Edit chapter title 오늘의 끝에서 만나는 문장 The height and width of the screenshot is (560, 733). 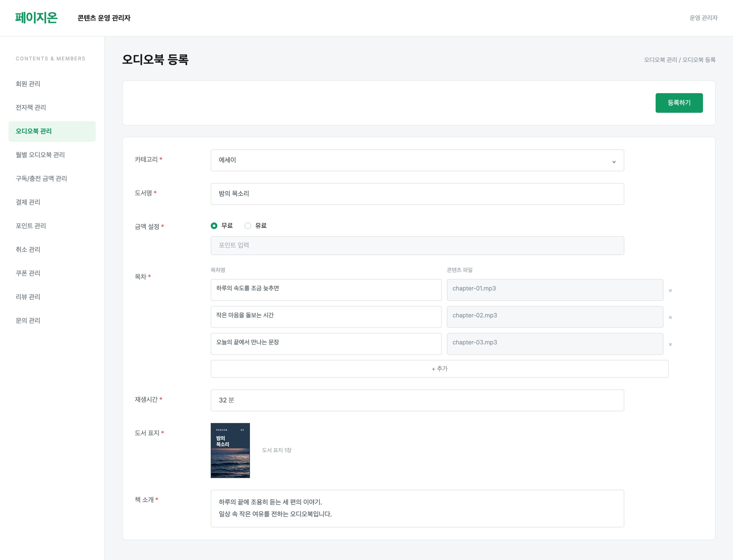(x=326, y=344)
